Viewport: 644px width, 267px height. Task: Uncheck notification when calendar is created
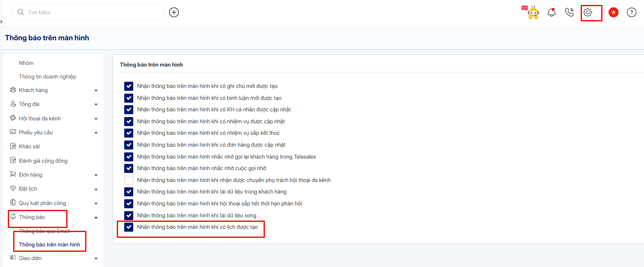[x=129, y=227]
